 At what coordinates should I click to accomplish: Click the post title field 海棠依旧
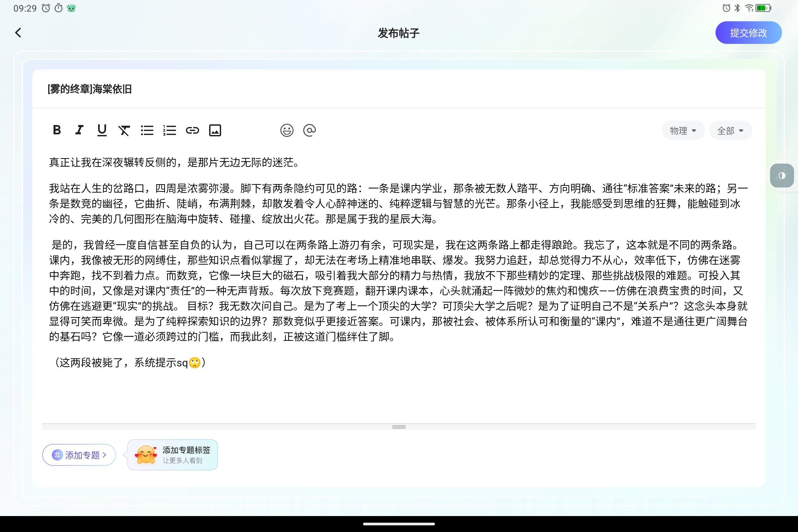399,89
